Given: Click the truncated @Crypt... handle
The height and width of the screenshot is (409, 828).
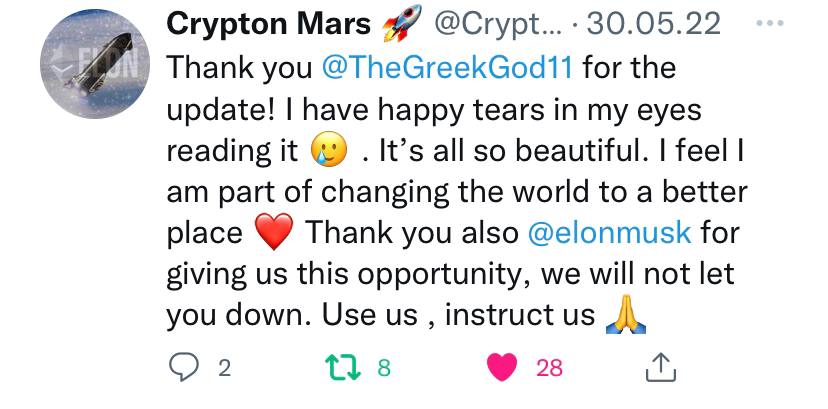Looking at the screenshot, I should pos(498,24).
